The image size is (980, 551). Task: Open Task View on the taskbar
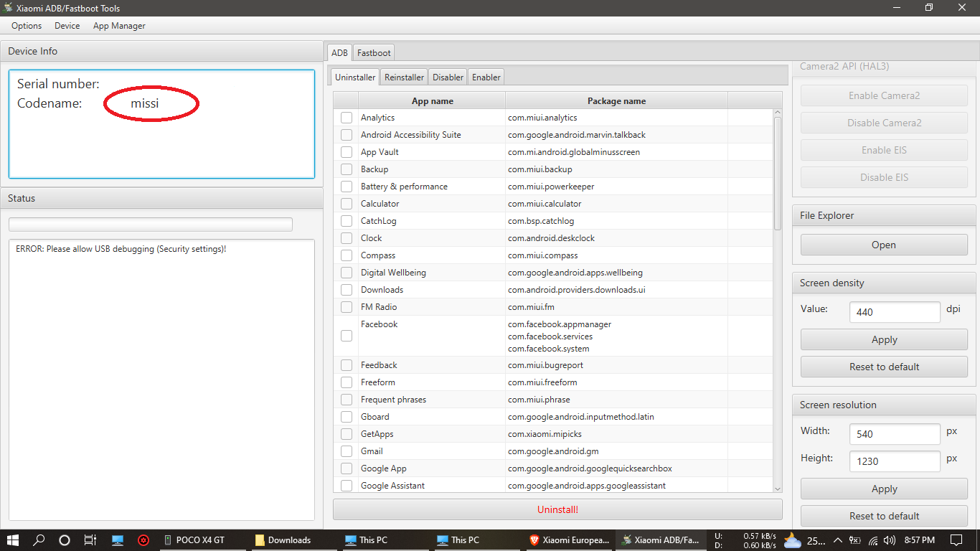pos(90,540)
